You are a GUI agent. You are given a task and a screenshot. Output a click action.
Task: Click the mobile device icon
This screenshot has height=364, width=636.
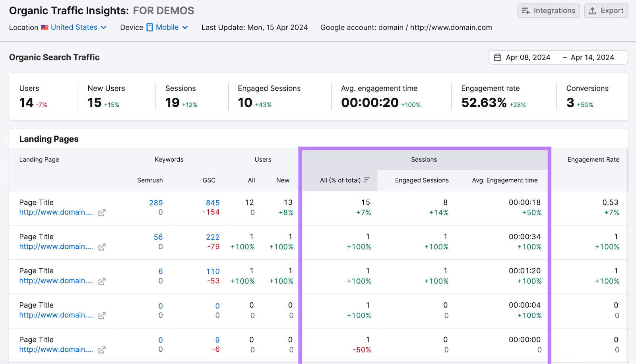pyautogui.click(x=149, y=27)
